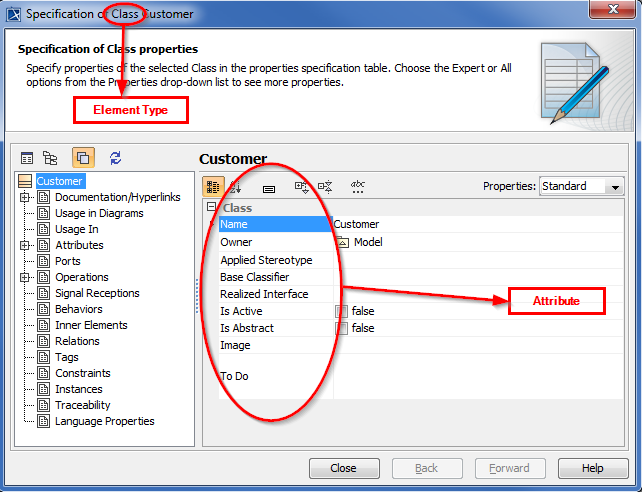This screenshot has height=492, width=642.
Task: Expand the Documentation/Hyperlinks node
Action: tap(25, 197)
